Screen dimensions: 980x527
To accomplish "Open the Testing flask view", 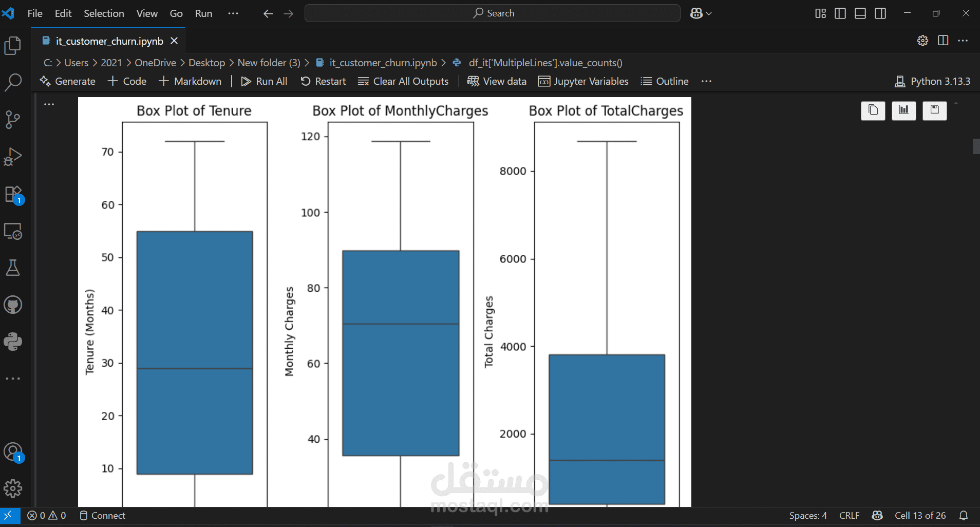I will point(13,268).
